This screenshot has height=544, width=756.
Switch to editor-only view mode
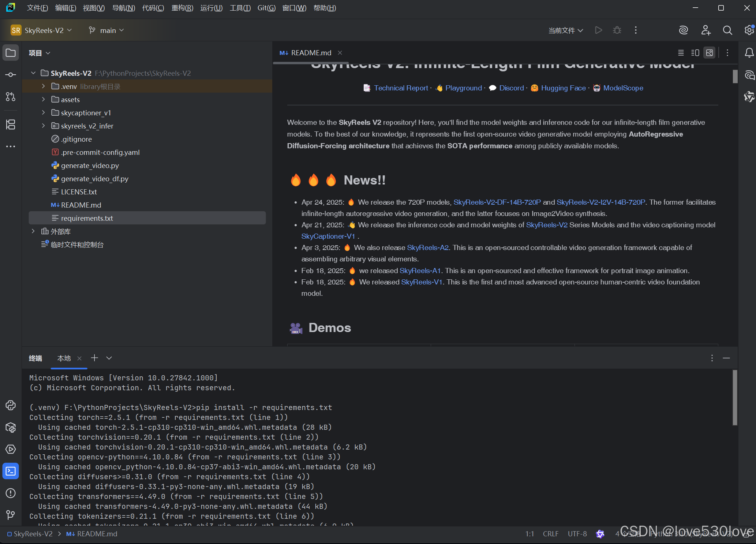681,53
